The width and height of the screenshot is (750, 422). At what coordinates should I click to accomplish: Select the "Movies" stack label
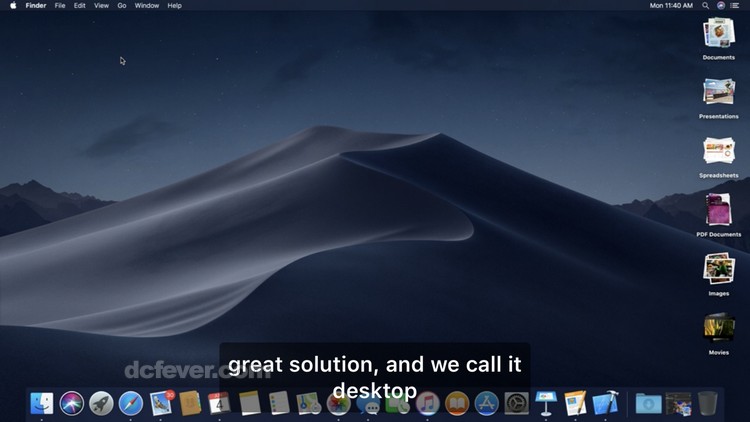[x=719, y=353]
